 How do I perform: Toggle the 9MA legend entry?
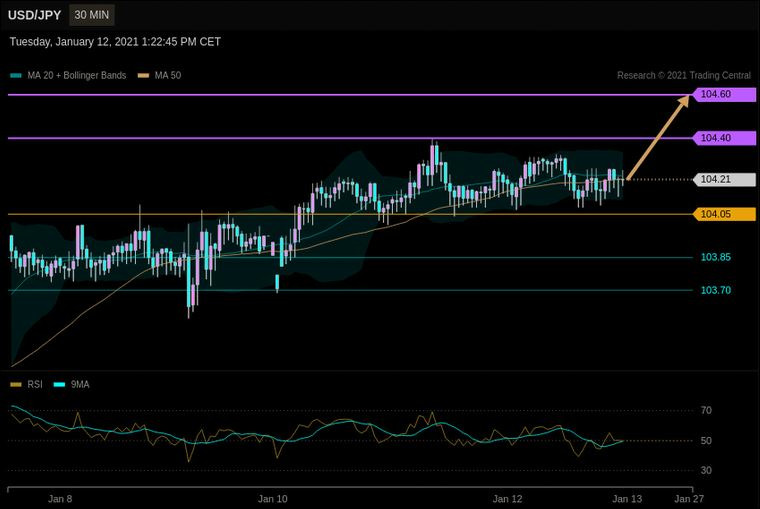pyautogui.click(x=72, y=384)
